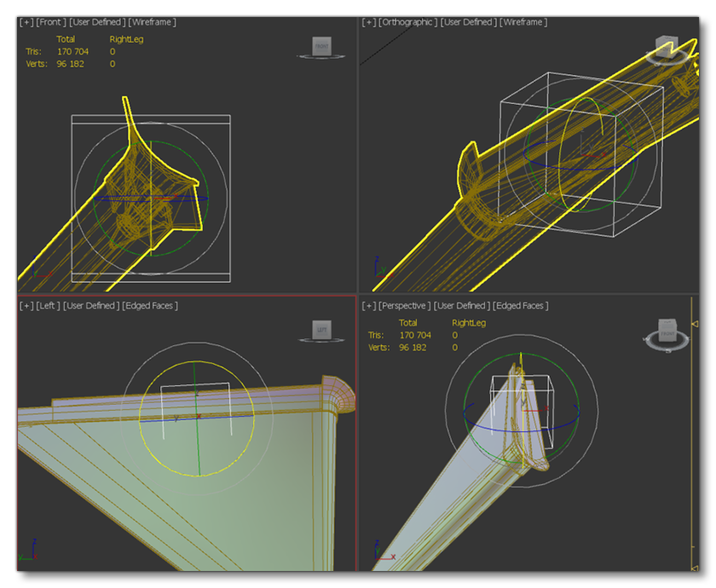Image resolution: width=716 pixels, height=588 pixels.
Task: Open the [+] general menu in Perspective viewport
Action: 368,305
